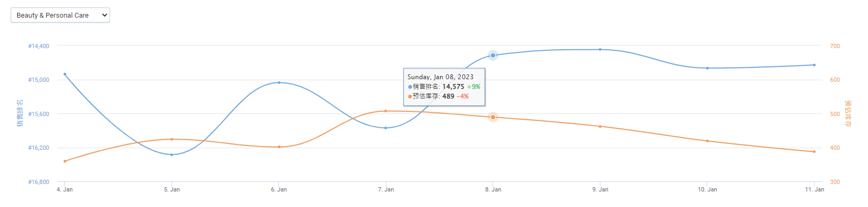Select the blue sales rank point on 5. Jan
Image resolution: width=868 pixels, height=207 pixels.
(171, 155)
